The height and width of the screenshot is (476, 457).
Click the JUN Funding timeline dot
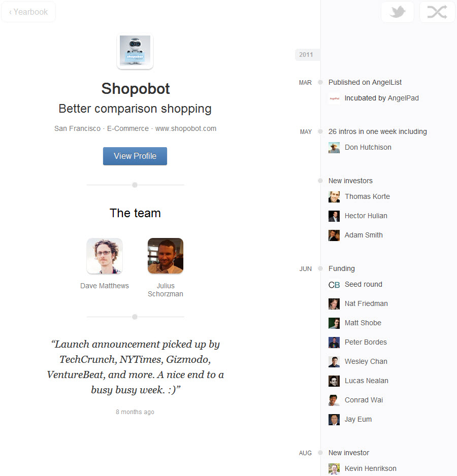pyautogui.click(x=320, y=268)
